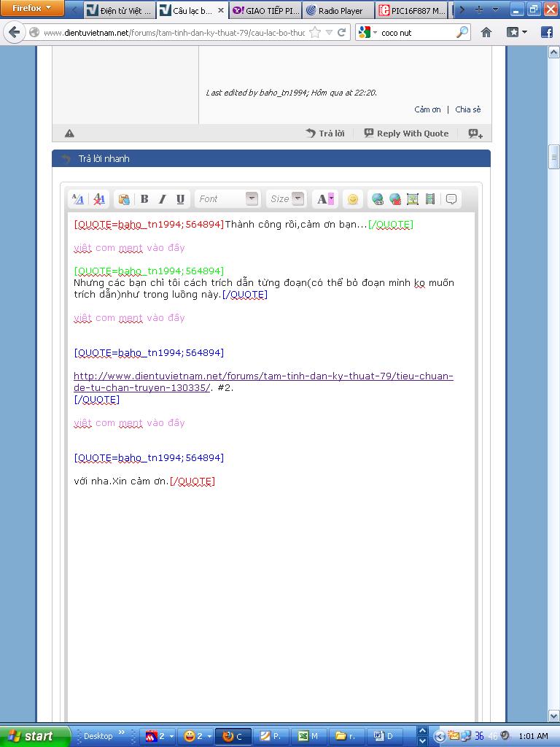Close the Câu lạc b... tab
Viewport: 560px width, 747px height.
click(x=221, y=10)
